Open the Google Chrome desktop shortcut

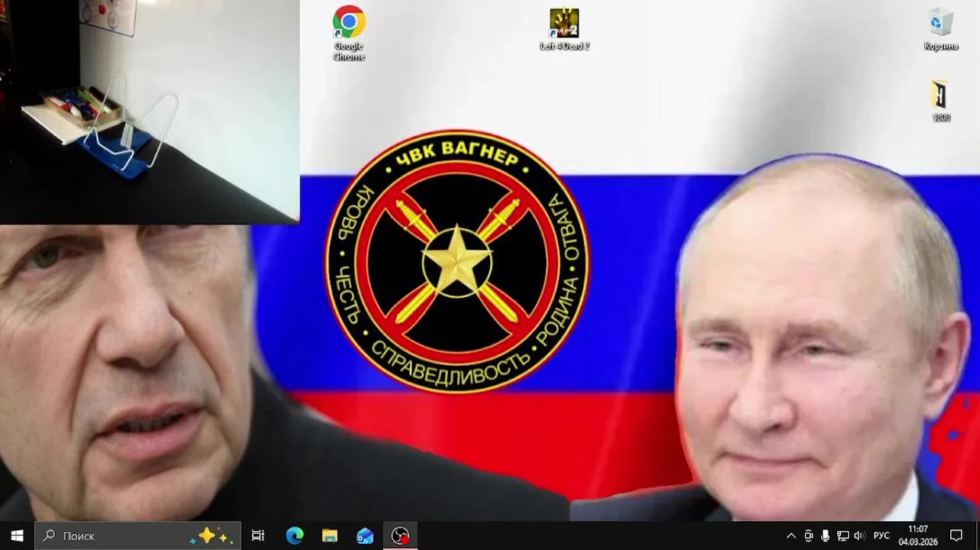coord(349,33)
